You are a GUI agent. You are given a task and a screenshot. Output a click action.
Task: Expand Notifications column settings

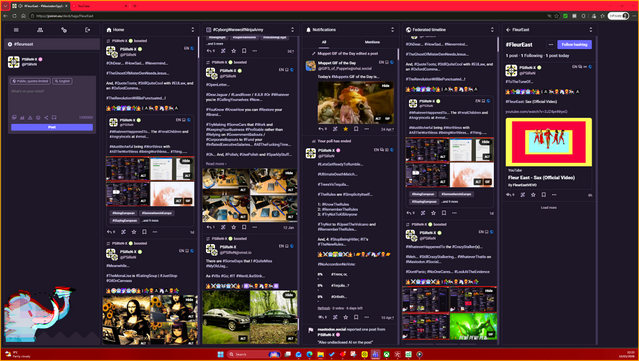point(392,30)
